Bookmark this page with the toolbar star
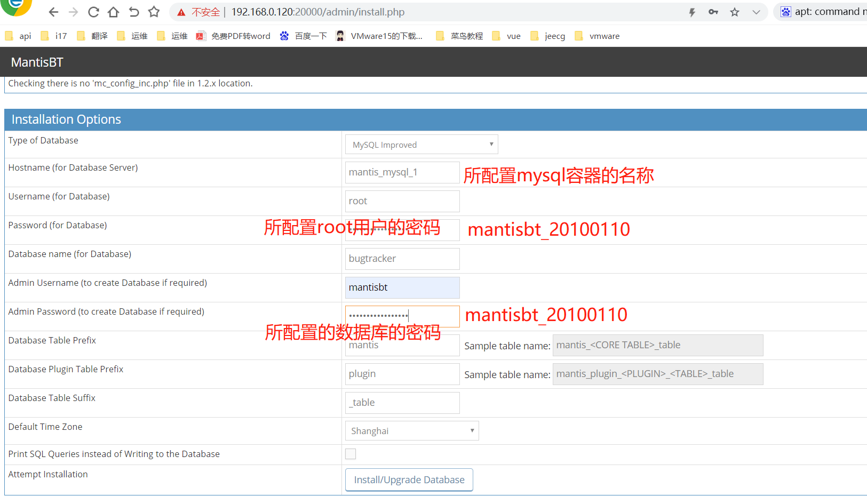The width and height of the screenshot is (867, 504). click(x=154, y=12)
